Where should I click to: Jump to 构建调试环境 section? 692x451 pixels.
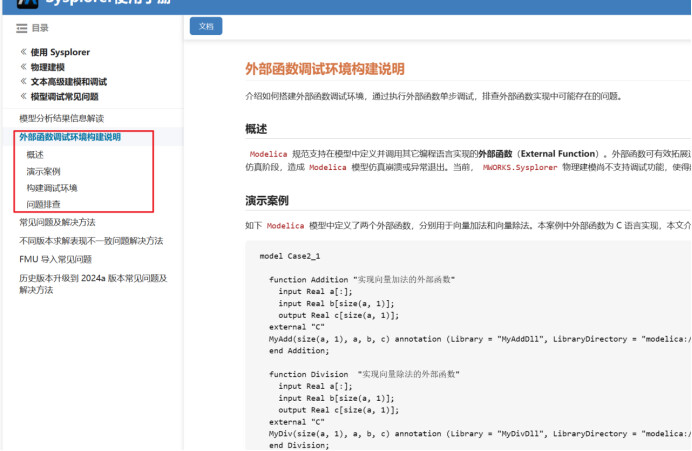52,188
